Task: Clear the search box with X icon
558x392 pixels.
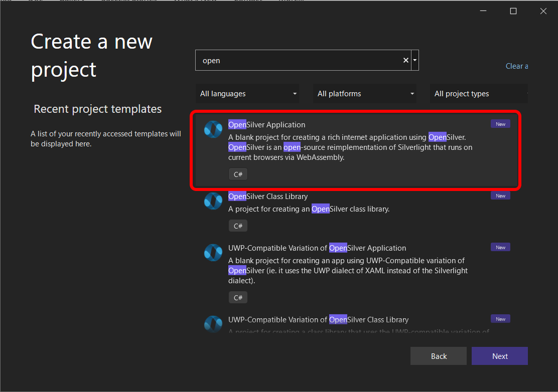Action: [405, 61]
